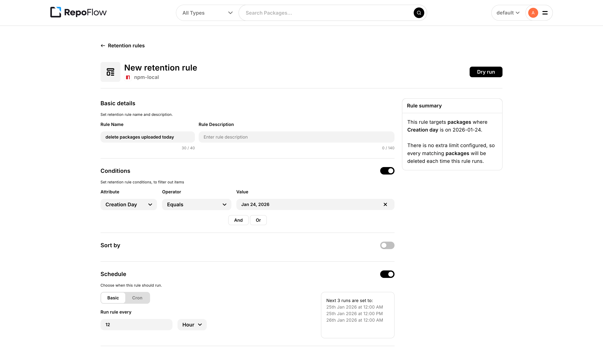The image size is (603, 364).
Task: Click the retention rule document icon
Action: tap(110, 72)
